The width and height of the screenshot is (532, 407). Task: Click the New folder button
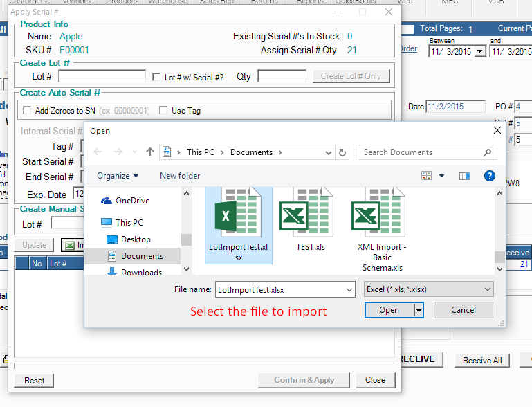[180, 176]
